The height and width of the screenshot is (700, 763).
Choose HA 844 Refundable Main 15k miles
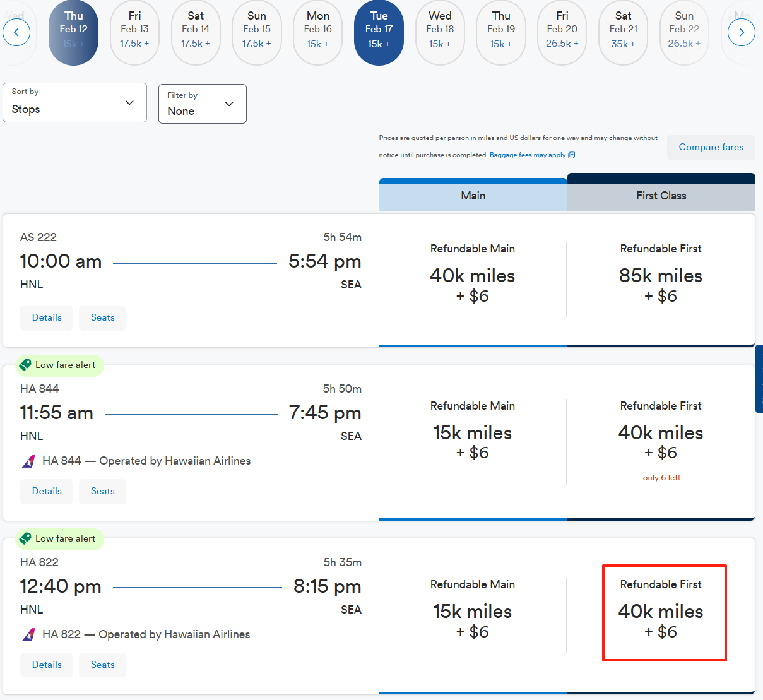tap(473, 442)
